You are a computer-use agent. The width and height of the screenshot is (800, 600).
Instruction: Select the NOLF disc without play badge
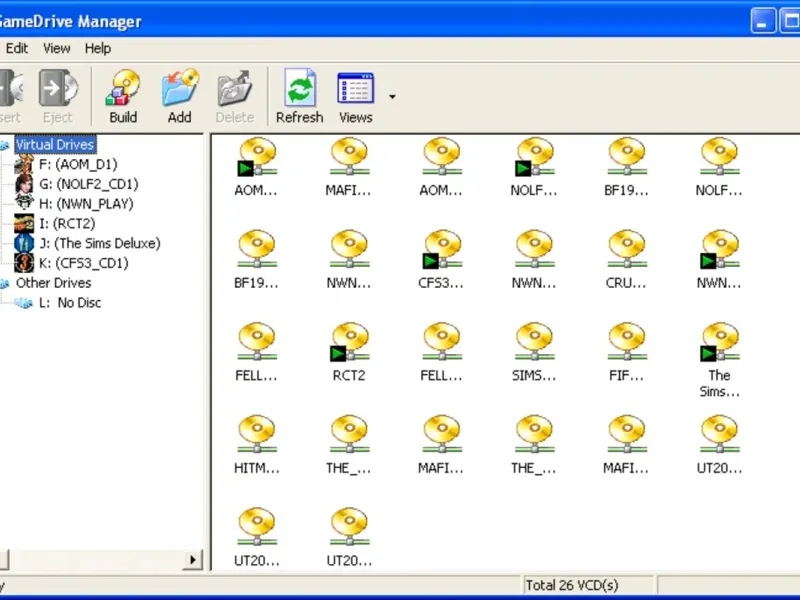tap(719, 167)
